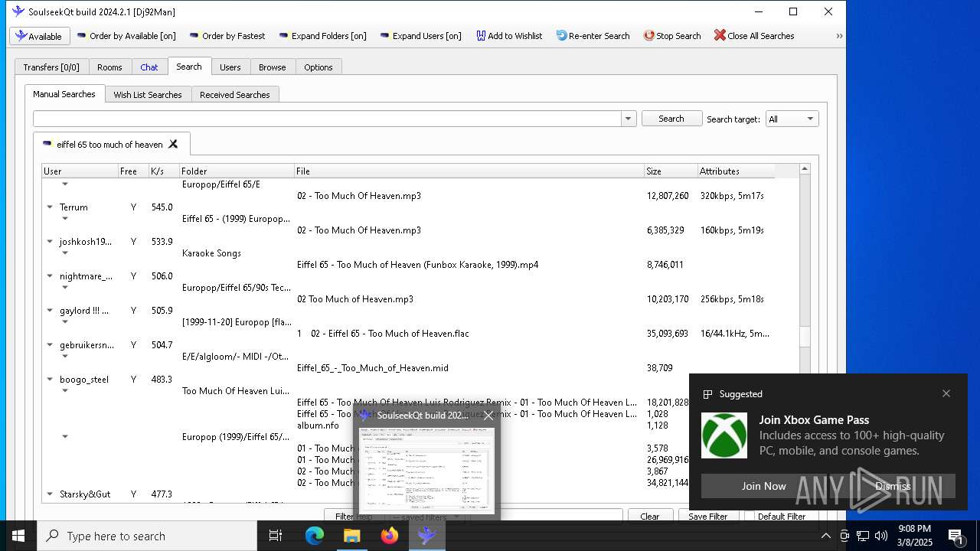980x551 pixels.
Task: Click the Search button
Action: (671, 119)
